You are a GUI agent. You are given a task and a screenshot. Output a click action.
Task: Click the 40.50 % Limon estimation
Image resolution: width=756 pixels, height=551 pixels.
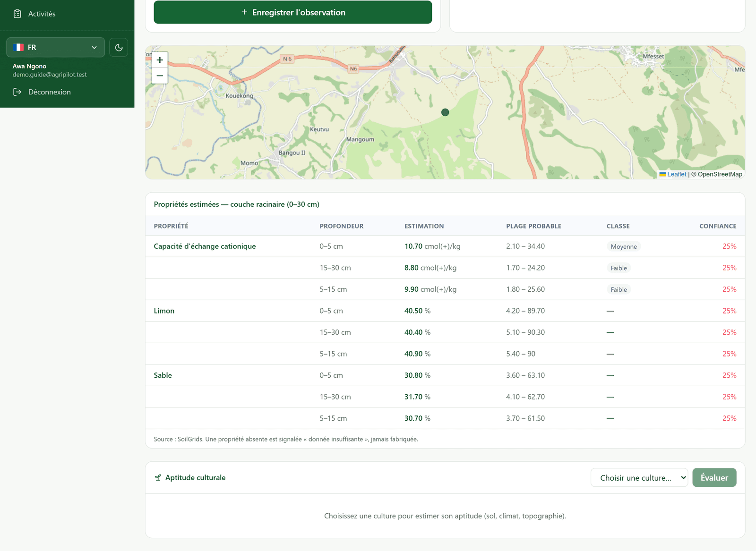coord(417,311)
